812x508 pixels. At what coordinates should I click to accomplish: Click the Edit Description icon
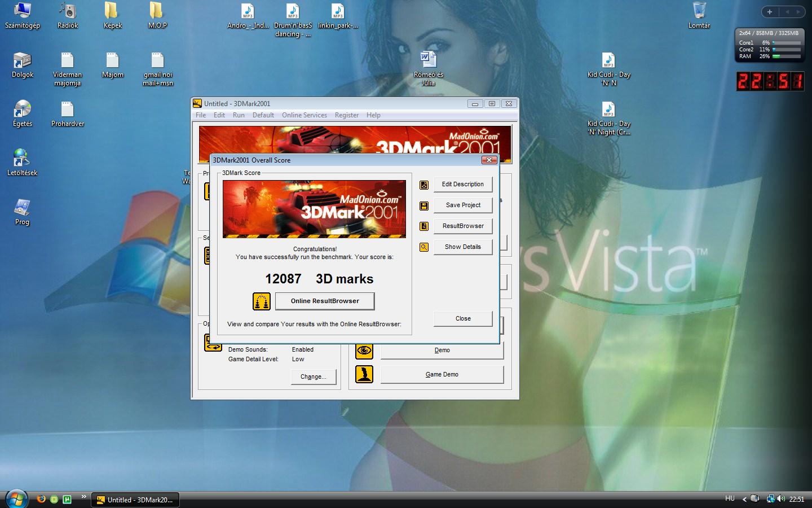tap(424, 185)
